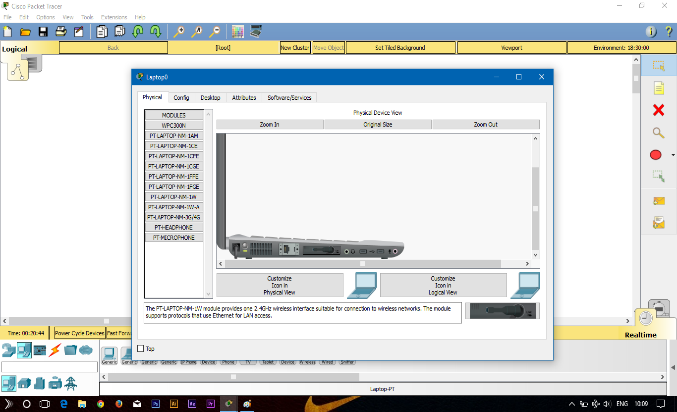677x412 pixels.
Task: Choose the Place Note tool
Action: click(x=658, y=88)
